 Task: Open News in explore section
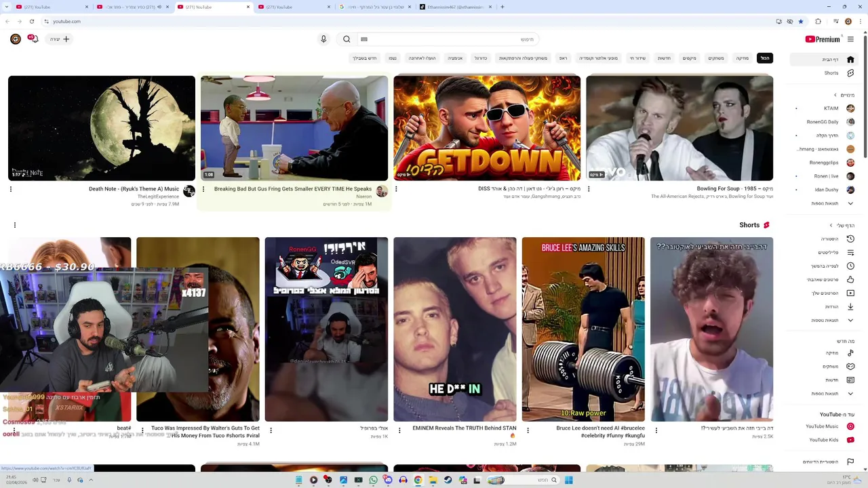[x=824, y=380]
